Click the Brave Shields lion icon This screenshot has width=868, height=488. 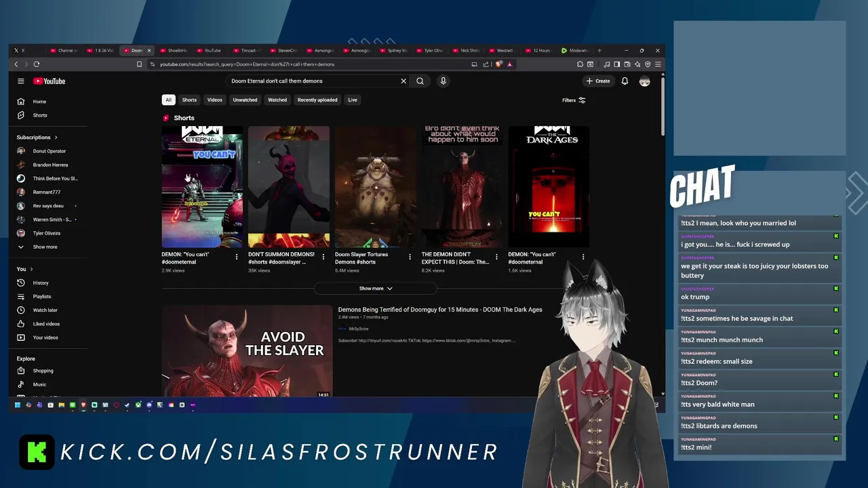498,64
